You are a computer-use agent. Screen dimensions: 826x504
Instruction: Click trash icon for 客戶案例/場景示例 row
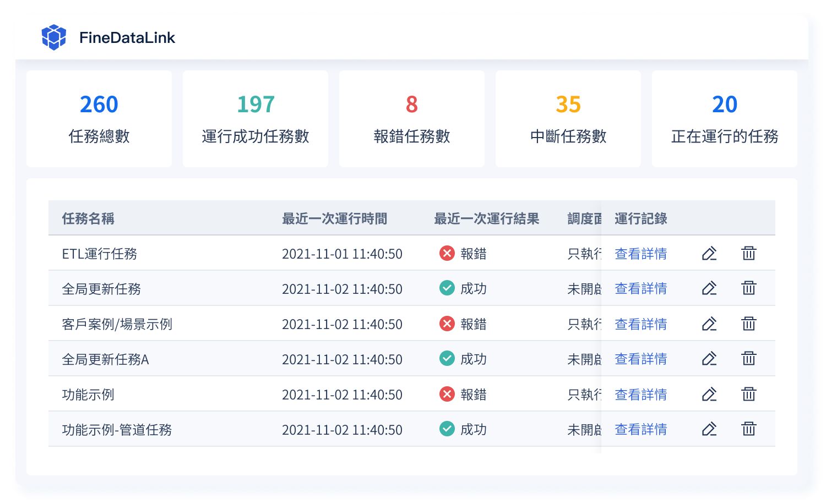[749, 323]
